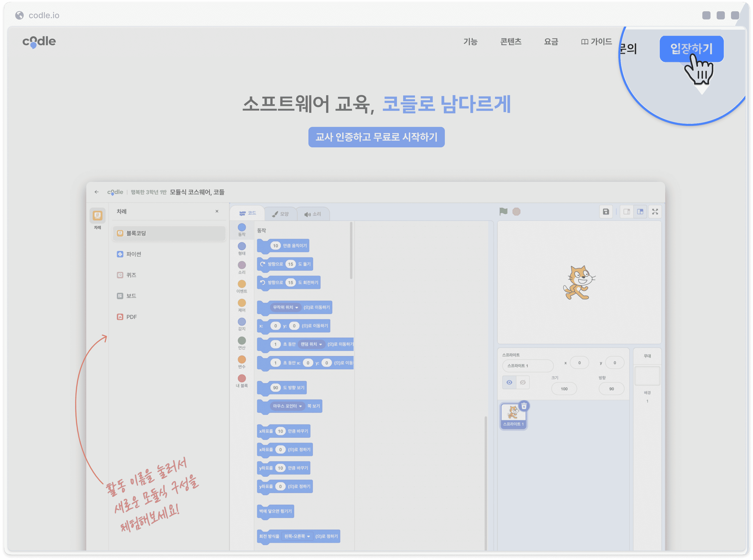Click the 입장하기 button
Viewport: 753px width, 560px height.
[691, 49]
